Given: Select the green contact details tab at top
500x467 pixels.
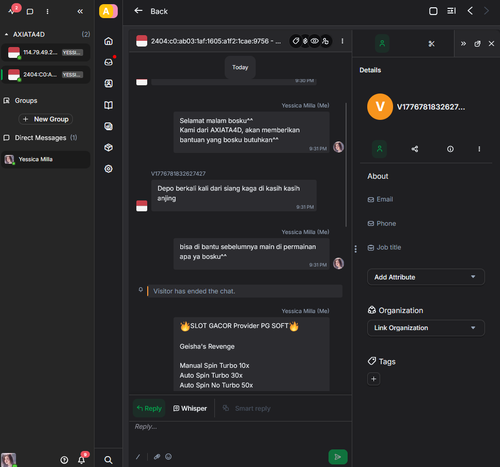Looking at the screenshot, I should coord(382,44).
